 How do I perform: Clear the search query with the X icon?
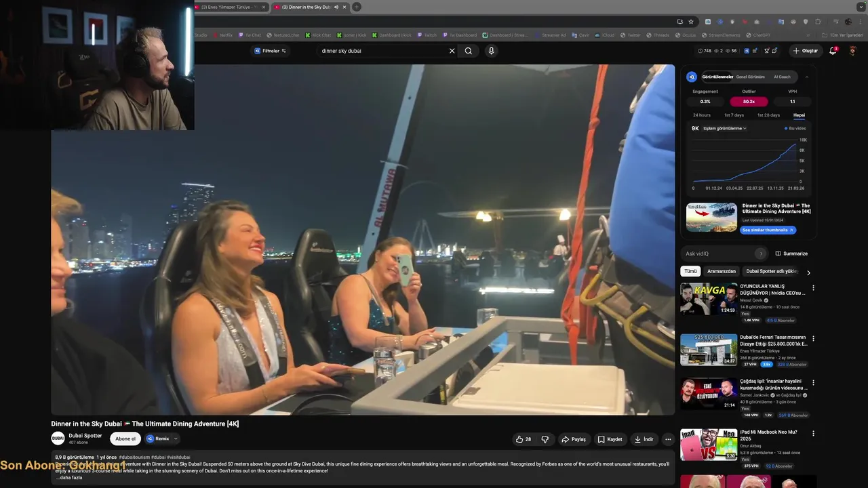click(x=452, y=51)
